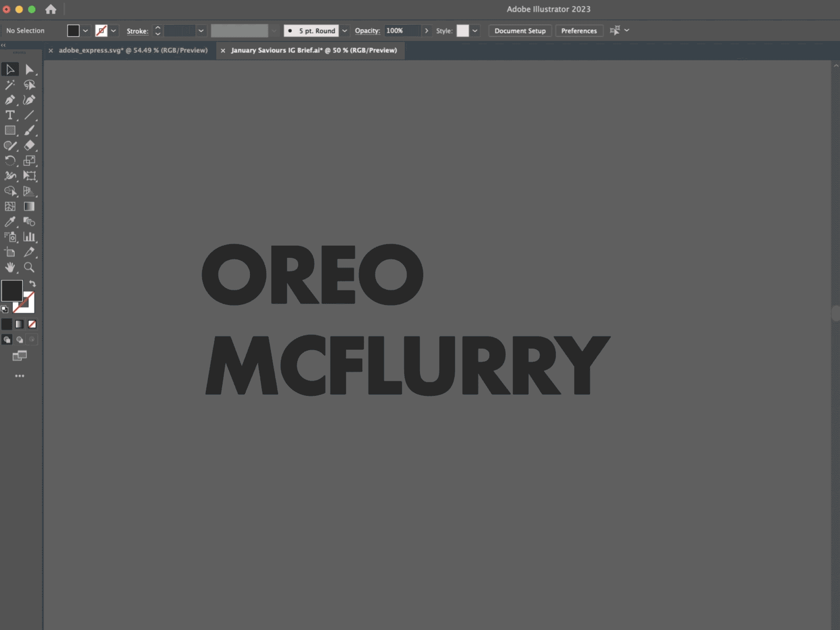Pick the Mesh tool
Image resolution: width=840 pixels, height=630 pixels.
10,206
